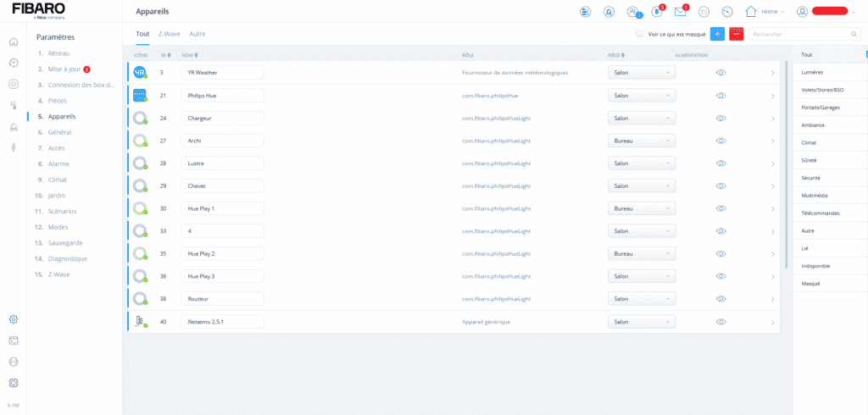Open the home dashboard icon in left sidebar
This screenshot has height=415, width=868.
tap(14, 41)
